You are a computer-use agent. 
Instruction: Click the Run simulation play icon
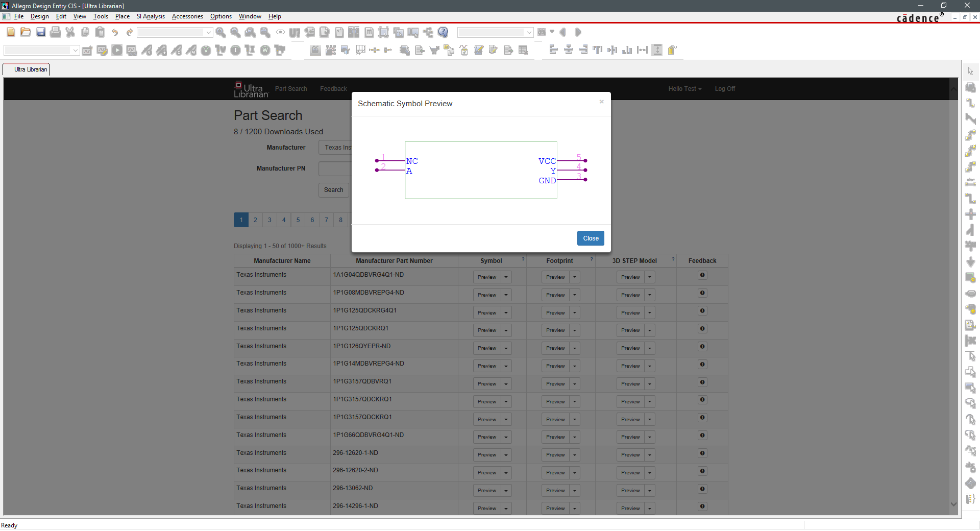[117, 50]
